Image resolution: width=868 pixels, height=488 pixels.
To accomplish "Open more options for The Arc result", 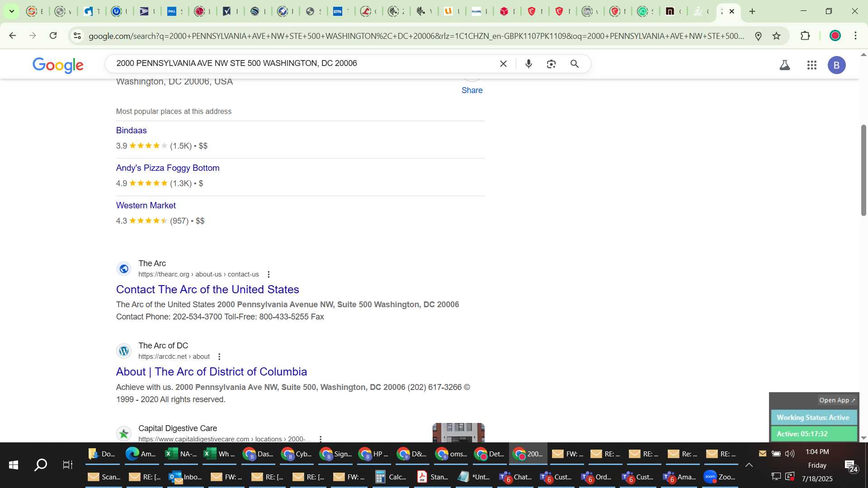I will (269, 275).
